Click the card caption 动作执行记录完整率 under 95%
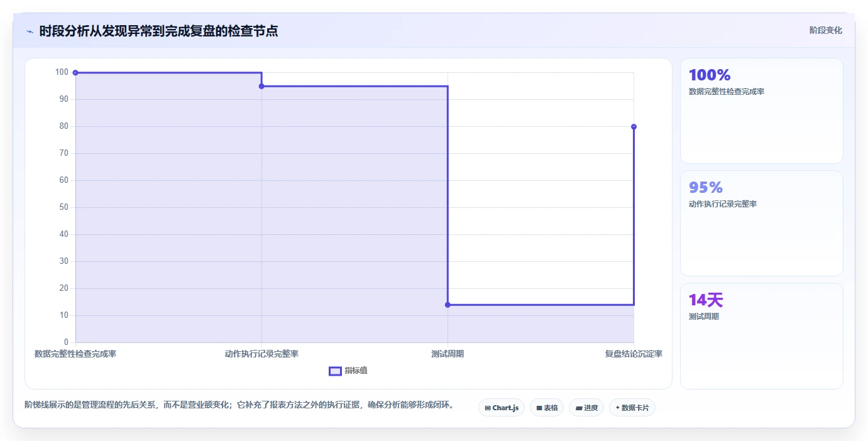This screenshot has height=441, width=868. click(x=723, y=204)
